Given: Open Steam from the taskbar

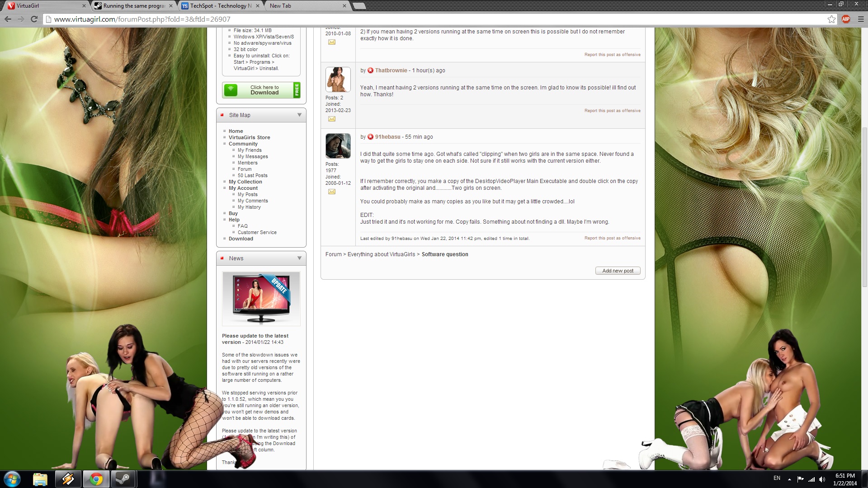Looking at the screenshot, I should click(123, 479).
